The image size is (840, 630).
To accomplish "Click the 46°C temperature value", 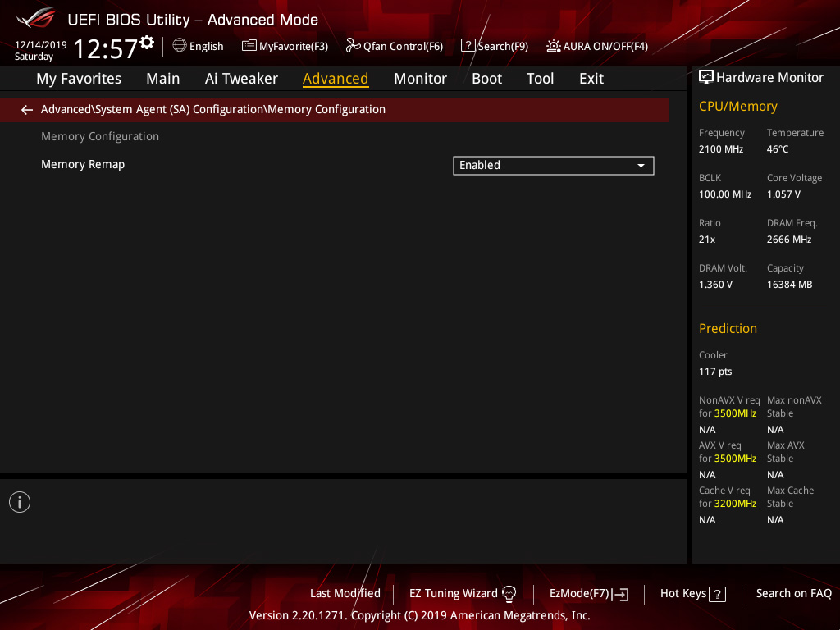I will point(778,149).
